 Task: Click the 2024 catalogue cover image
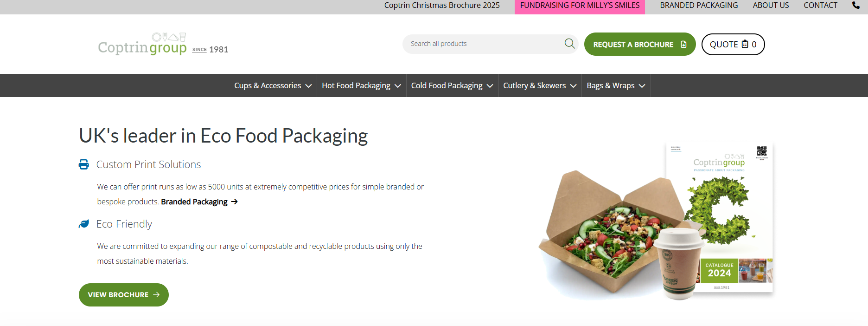point(720,217)
